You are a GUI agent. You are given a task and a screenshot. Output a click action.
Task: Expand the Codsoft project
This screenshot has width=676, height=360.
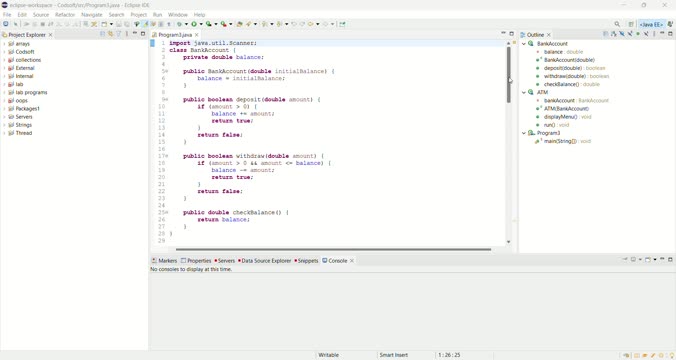click(4, 52)
